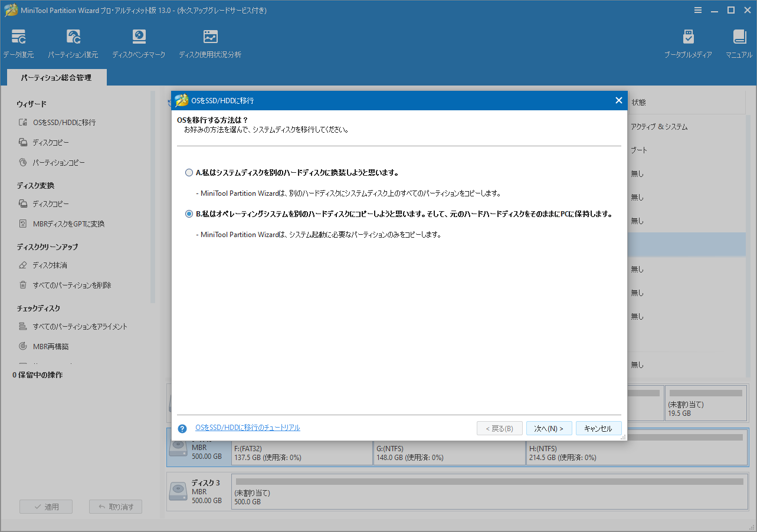Click the 取り消す button
The image size is (757, 532).
click(x=116, y=507)
